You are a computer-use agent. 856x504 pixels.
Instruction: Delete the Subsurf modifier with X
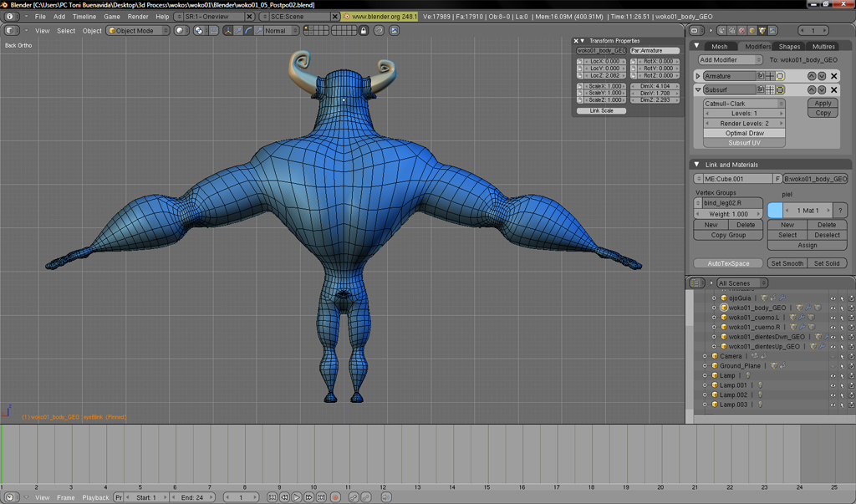coord(833,89)
